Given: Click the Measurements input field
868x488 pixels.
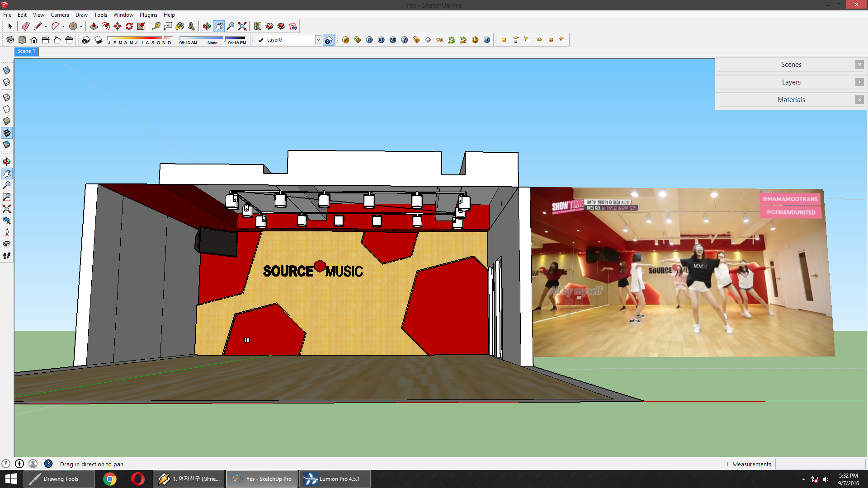Looking at the screenshot, I should pos(821,464).
